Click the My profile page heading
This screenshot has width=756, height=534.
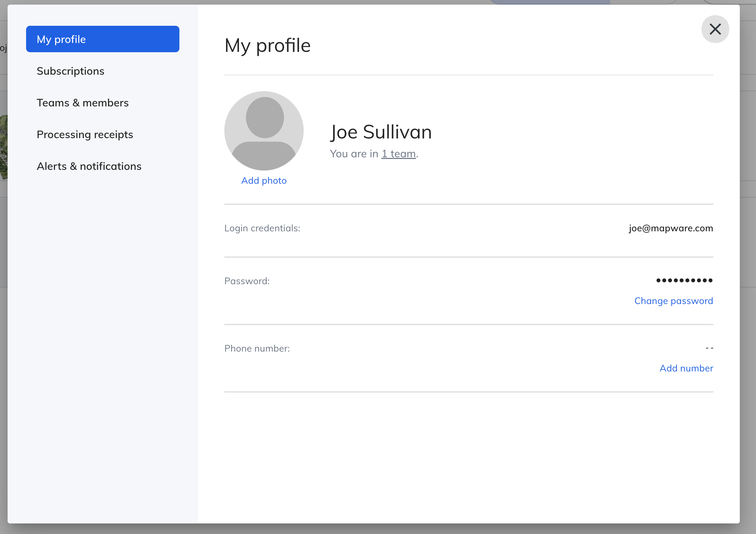pos(267,45)
